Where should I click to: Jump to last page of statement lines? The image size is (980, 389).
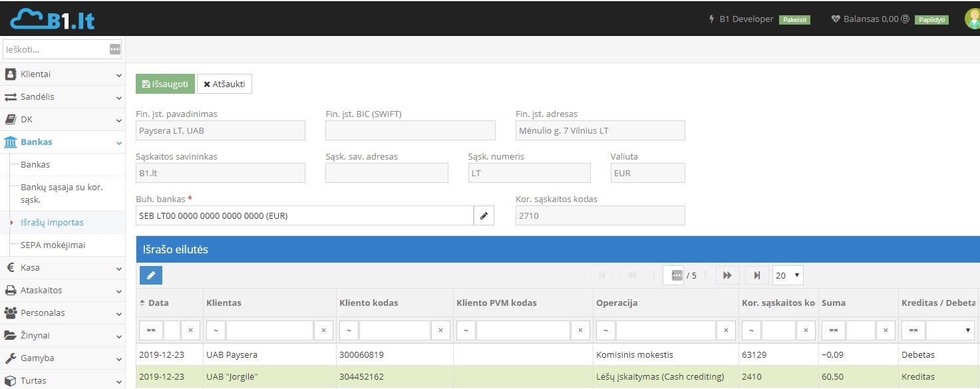757,275
